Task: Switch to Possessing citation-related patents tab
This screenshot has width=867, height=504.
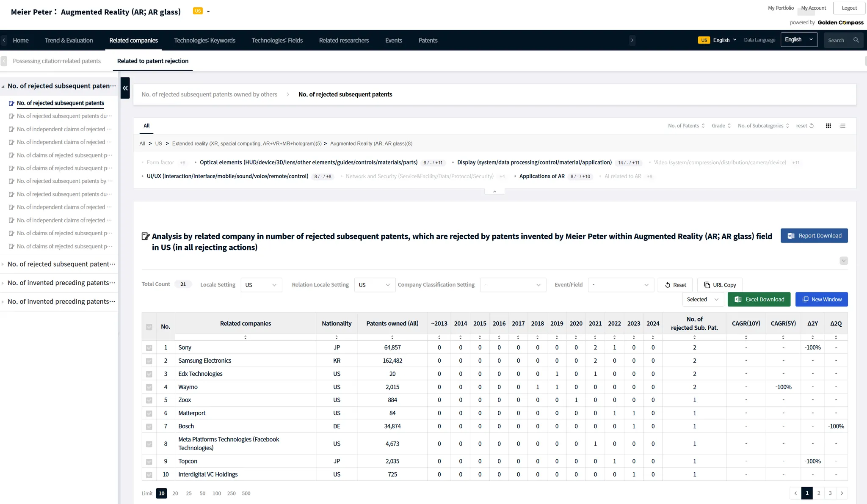Action: coord(57,61)
